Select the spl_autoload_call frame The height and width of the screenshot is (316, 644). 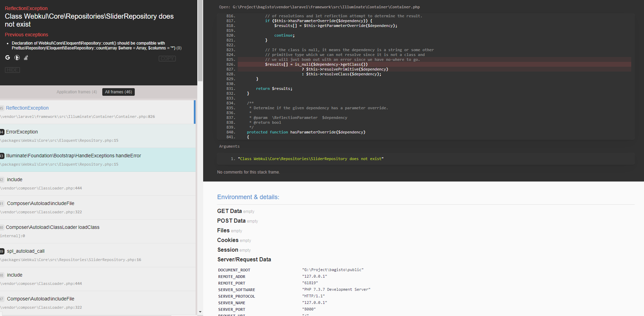[x=97, y=255]
